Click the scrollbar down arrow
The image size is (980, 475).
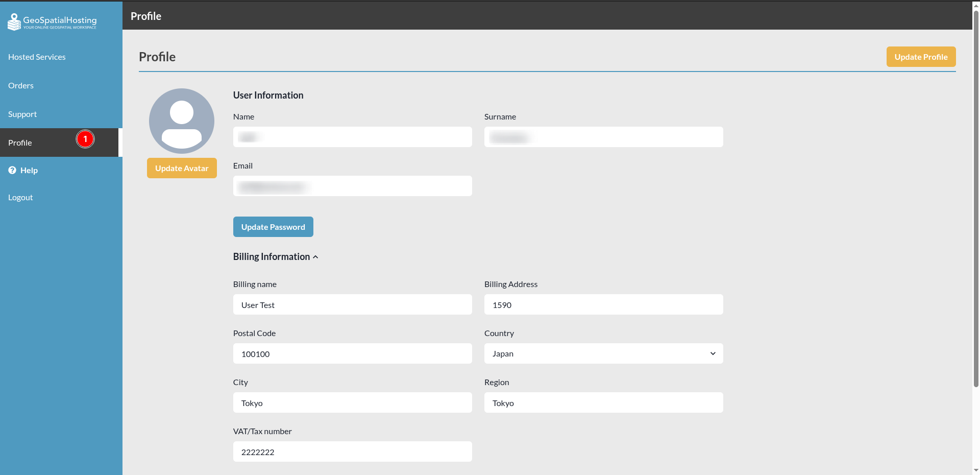(976, 470)
